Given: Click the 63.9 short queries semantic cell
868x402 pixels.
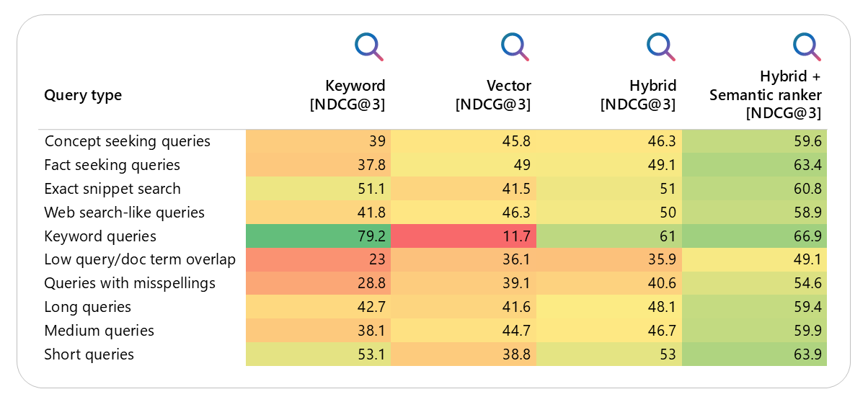Looking at the screenshot, I should point(754,354).
